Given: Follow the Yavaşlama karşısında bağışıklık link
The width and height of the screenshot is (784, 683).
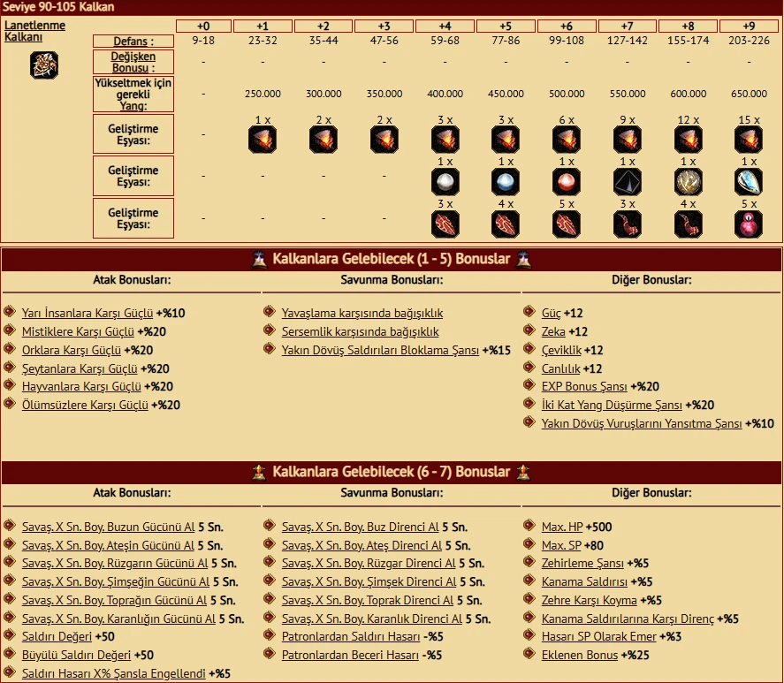Looking at the screenshot, I should [362, 313].
